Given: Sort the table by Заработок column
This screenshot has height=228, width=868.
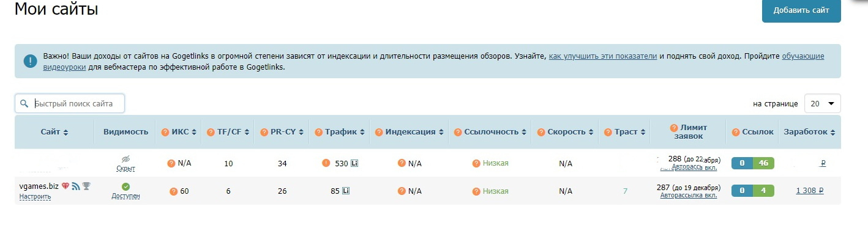Looking at the screenshot, I should [x=809, y=132].
